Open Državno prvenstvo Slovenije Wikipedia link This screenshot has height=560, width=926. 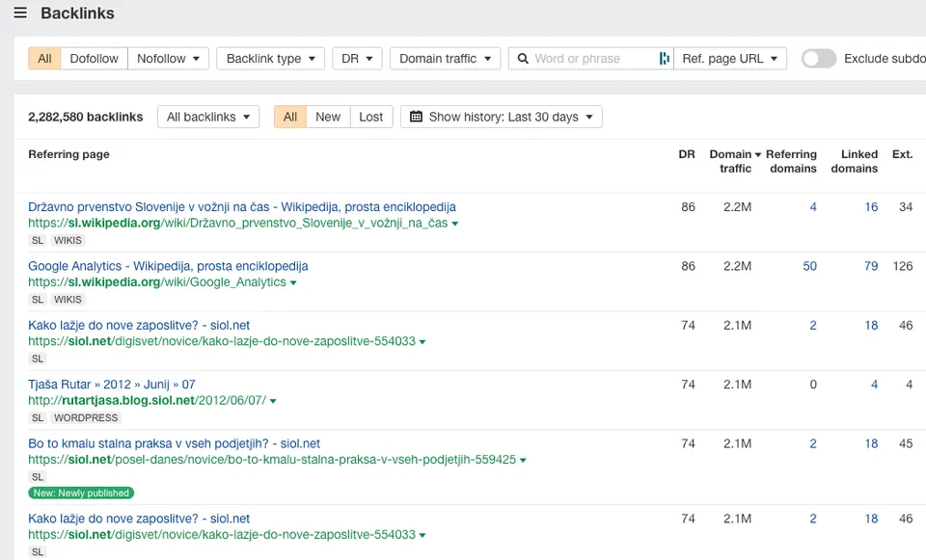(242, 207)
